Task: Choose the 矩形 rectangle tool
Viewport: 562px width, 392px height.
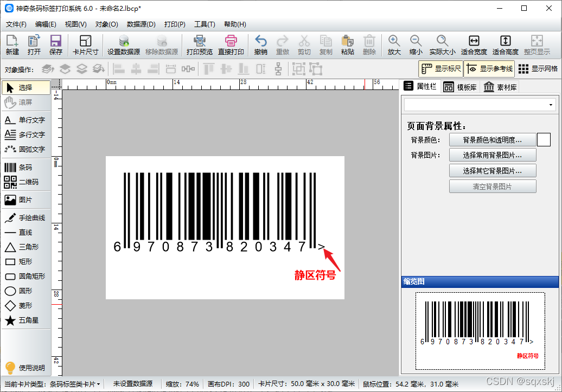Action: pos(26,261)
